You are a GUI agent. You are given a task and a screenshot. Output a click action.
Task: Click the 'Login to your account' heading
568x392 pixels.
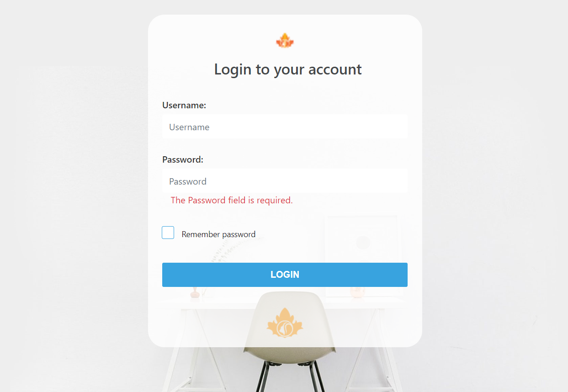pyautogui.click(x=288, y=69)
